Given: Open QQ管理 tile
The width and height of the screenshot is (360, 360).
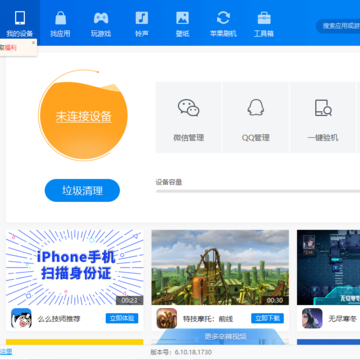Looking at the screenshot, I should (x=256, y=117).
